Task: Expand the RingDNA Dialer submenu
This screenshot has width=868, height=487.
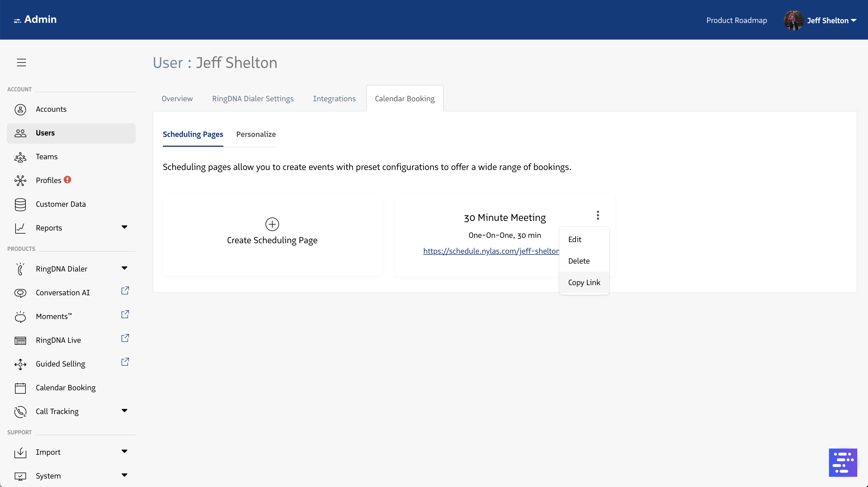Action: tap(124, 268)
